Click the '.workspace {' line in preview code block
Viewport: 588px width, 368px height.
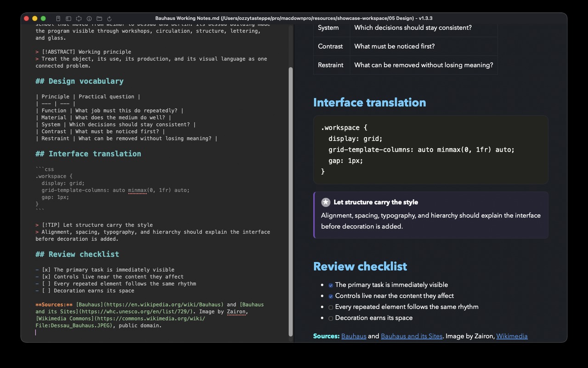pos(344,127)
